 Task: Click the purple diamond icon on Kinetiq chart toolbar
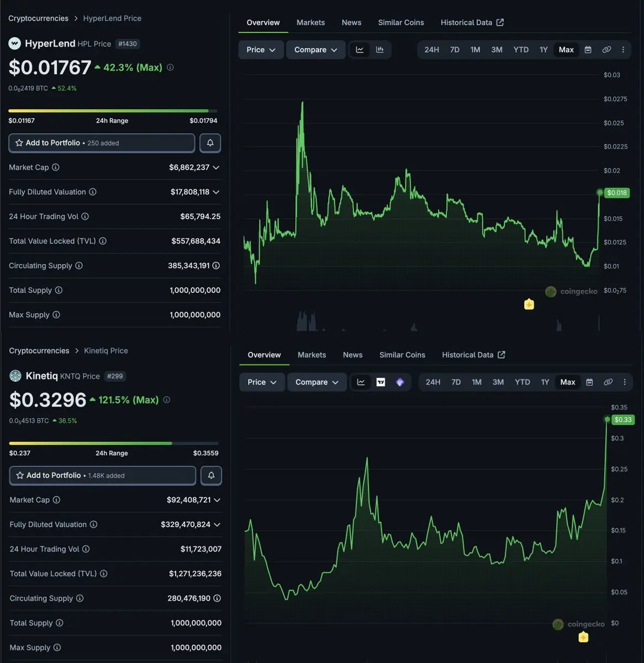pos(400,382)
